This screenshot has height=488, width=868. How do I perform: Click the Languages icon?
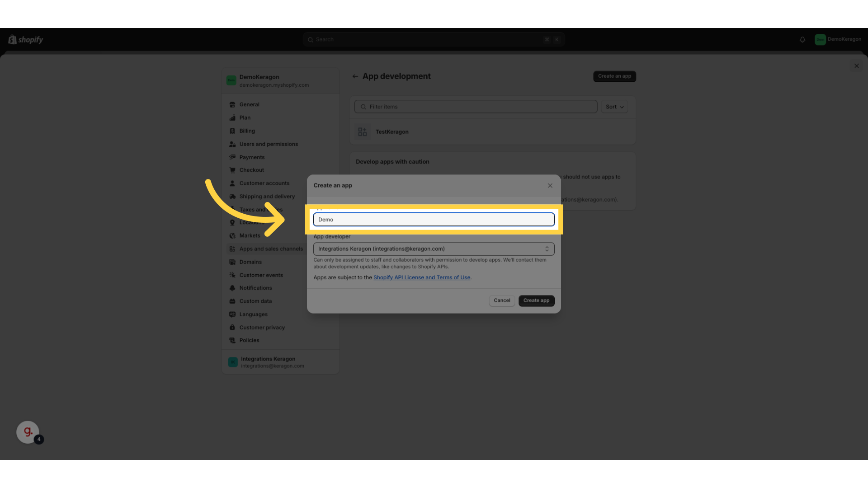[232, 314]
